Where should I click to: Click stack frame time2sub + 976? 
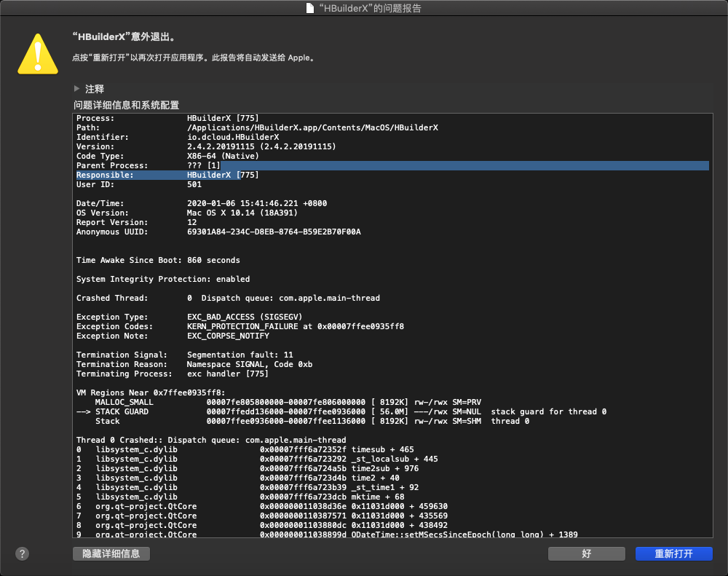pyautogui.click(x=385, y=469)
